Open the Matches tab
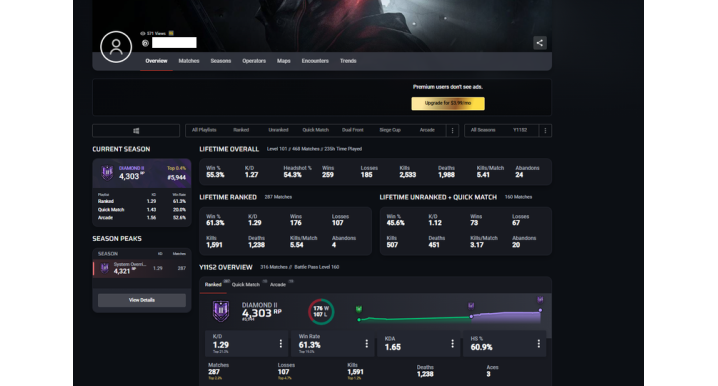The width and height of the screenshot is (718, 386). [x=189, y=61]
